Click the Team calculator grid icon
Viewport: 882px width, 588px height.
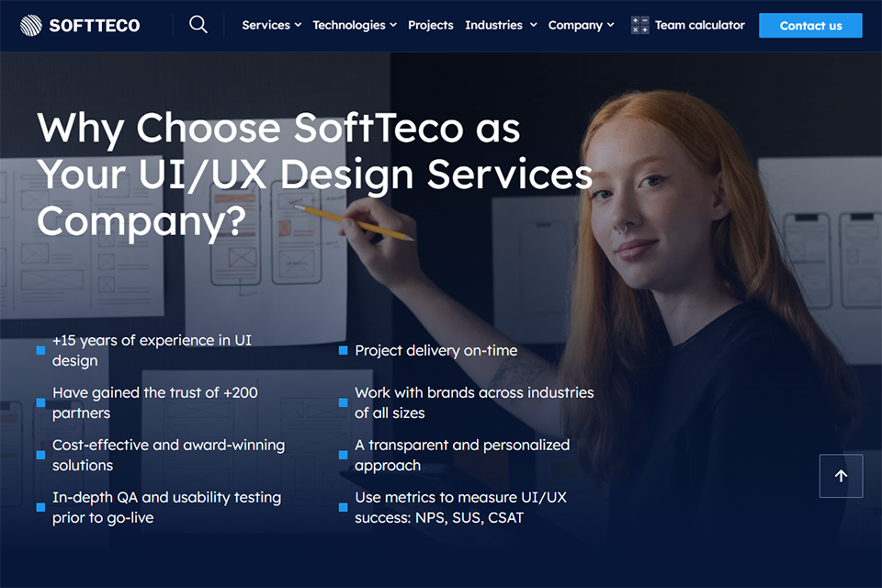click(x=639, y=26)
